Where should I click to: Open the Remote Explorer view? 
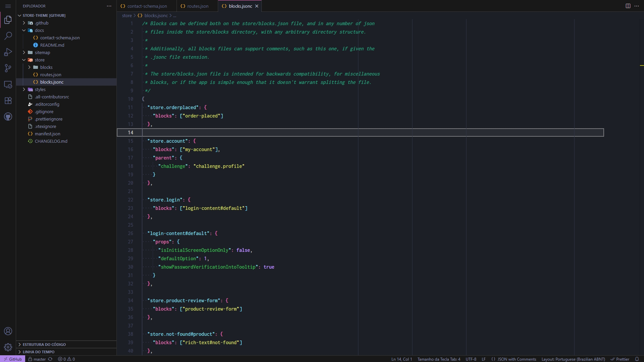coord(8,84)
